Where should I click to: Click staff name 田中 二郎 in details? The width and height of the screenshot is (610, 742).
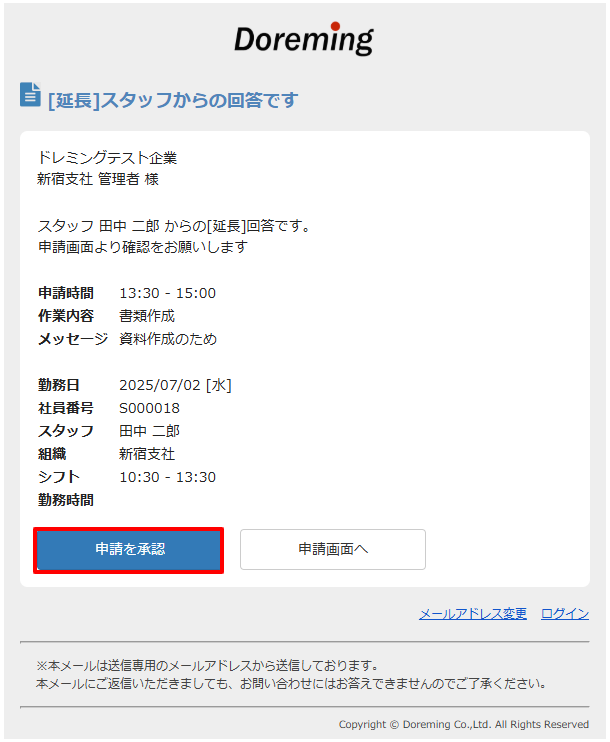click(150, 431)
